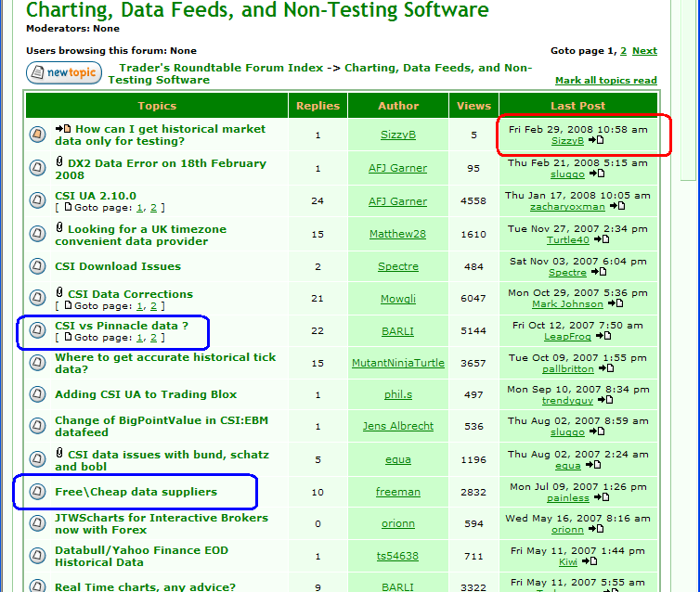Jump to latest post by LeapFrog
This screenshot has width=700, height=592.
(x=599, y=337)
